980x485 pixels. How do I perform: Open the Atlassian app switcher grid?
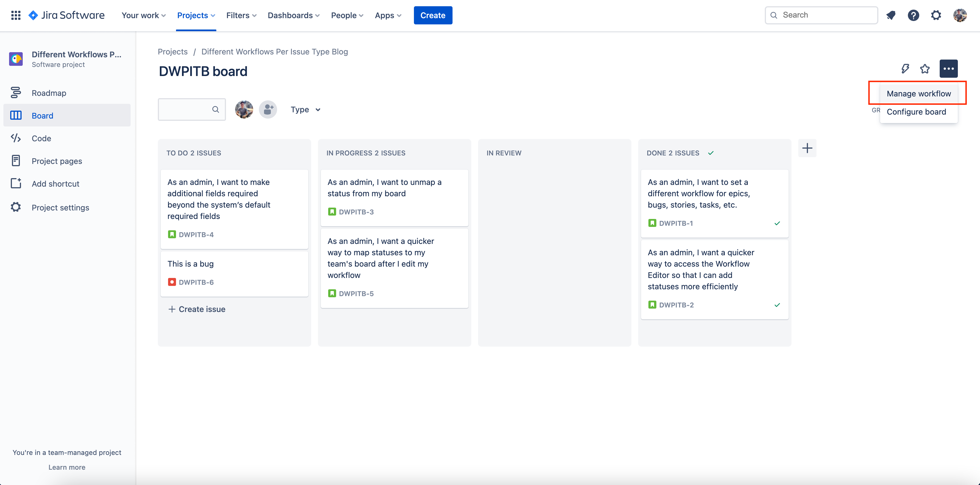click(16, 15)
